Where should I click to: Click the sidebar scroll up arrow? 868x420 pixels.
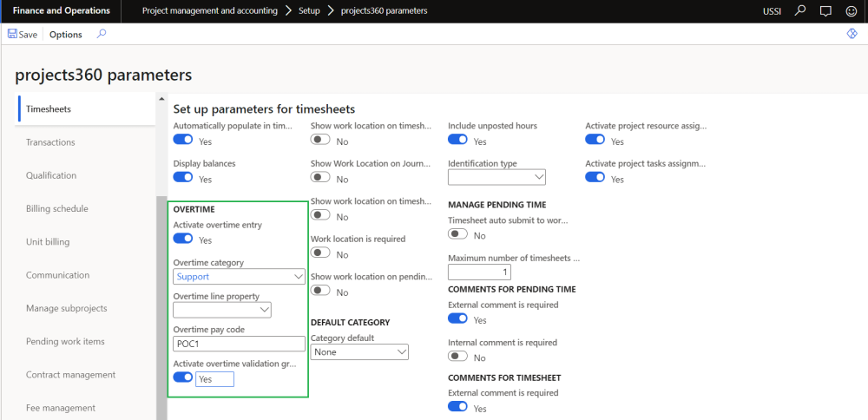pyautogui.click(x=161, y=98)
